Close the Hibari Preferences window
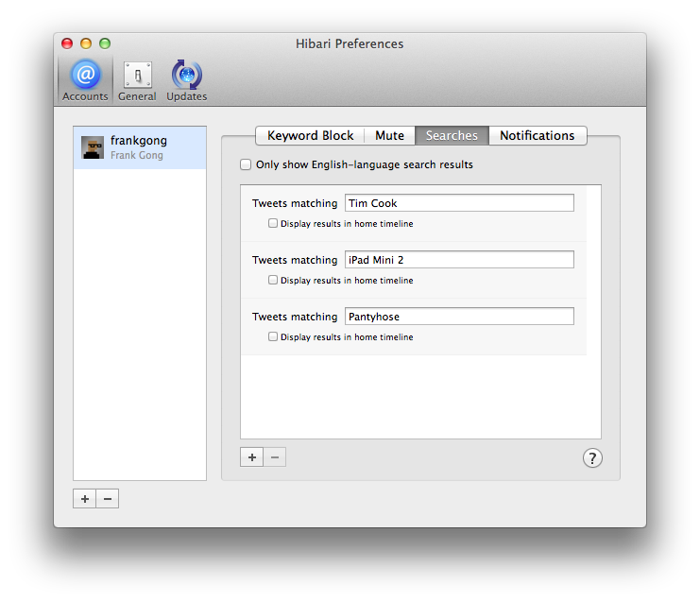 (x=67, y=43)
